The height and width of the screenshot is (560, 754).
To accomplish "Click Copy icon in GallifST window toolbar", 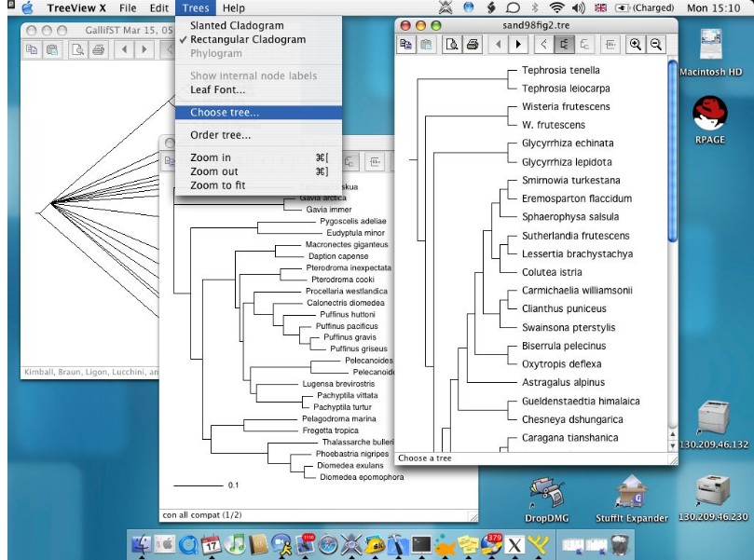I will [x=32, y=49].
